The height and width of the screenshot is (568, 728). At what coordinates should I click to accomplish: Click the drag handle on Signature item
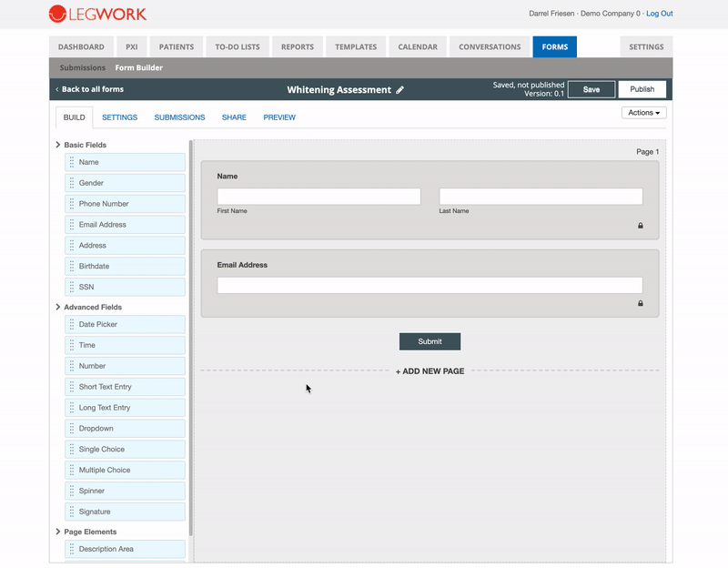point(72,512)
